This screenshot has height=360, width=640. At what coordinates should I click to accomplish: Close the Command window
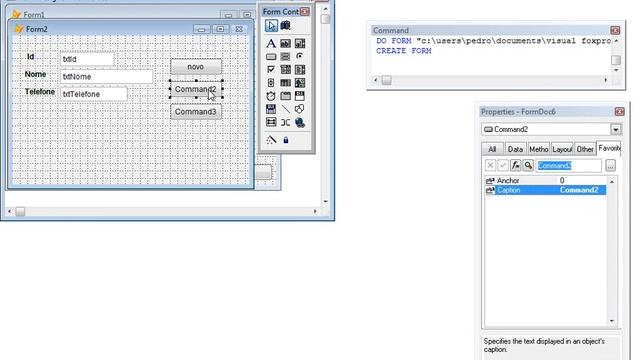coord(615,30)
